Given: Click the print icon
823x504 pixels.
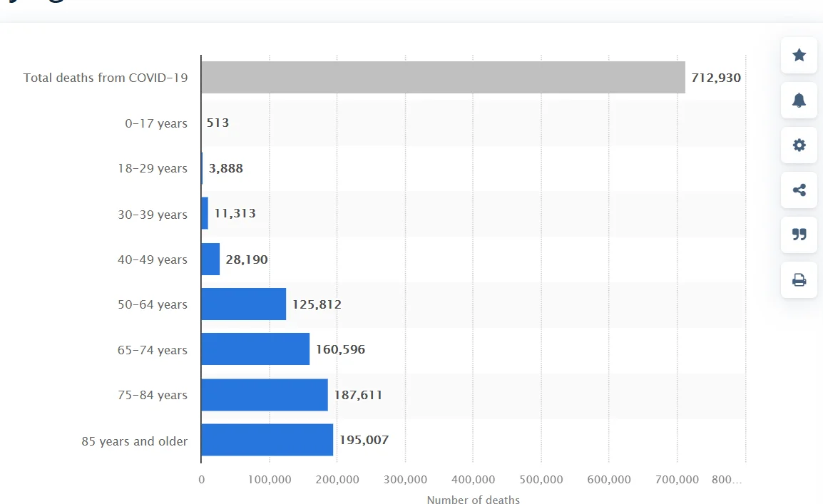Looking at the screenshot, I should pos(799,280).
